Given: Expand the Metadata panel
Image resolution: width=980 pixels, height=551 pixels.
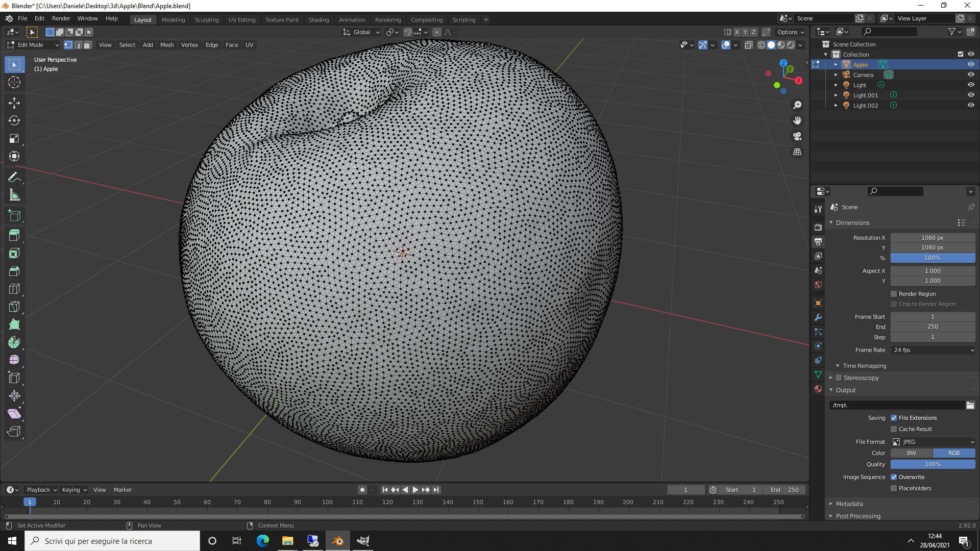Looking at the screenshot, I should 849,504.
